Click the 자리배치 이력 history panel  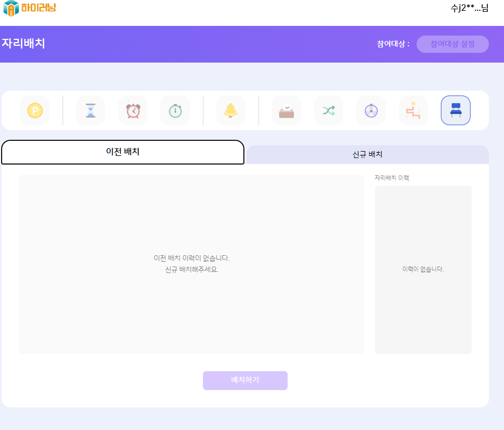[x=423, y=269]
